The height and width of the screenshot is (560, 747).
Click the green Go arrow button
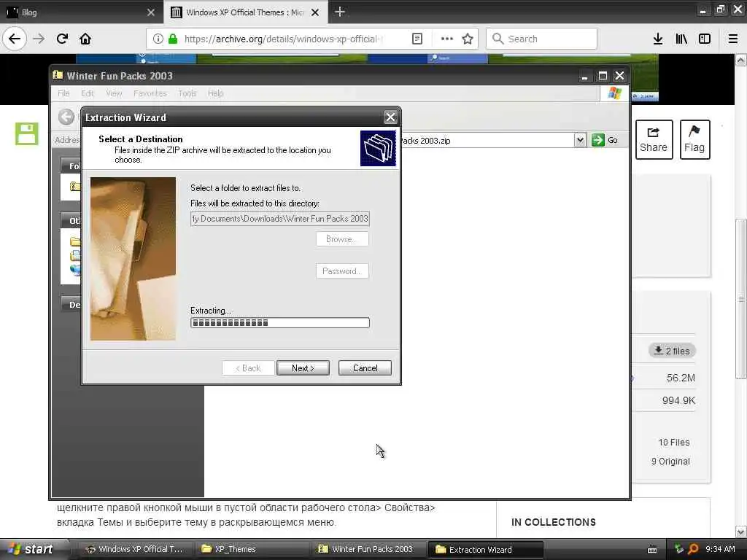coord(598,140)
